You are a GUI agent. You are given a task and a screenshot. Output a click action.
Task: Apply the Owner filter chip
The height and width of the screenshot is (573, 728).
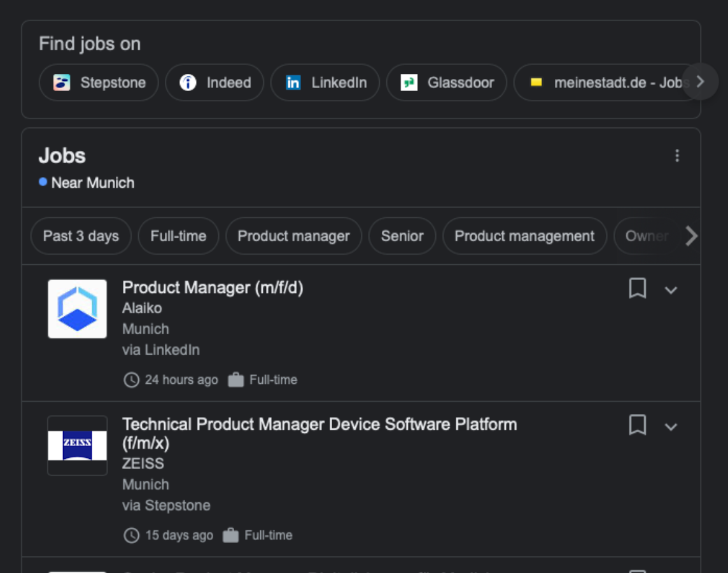coord(647,236)
